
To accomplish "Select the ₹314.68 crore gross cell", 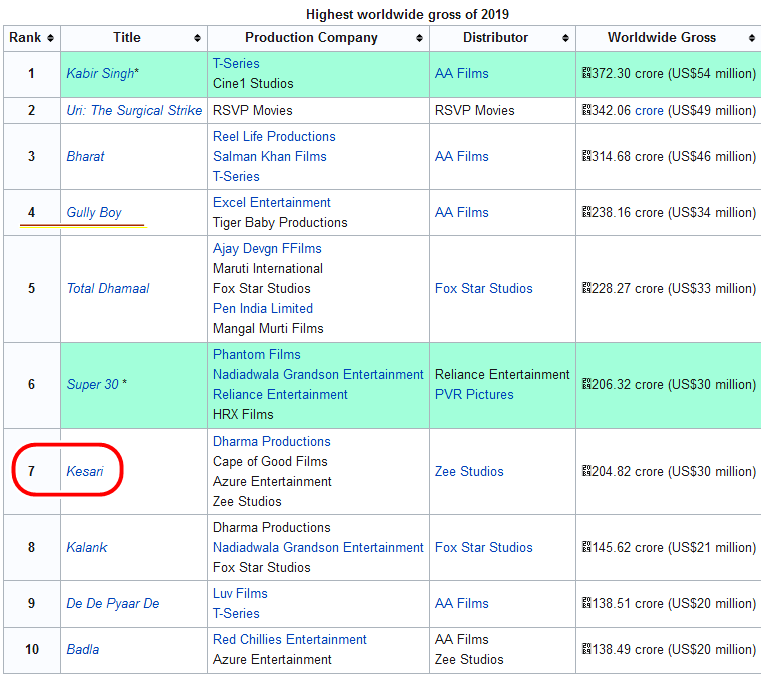I will point(668,156).
